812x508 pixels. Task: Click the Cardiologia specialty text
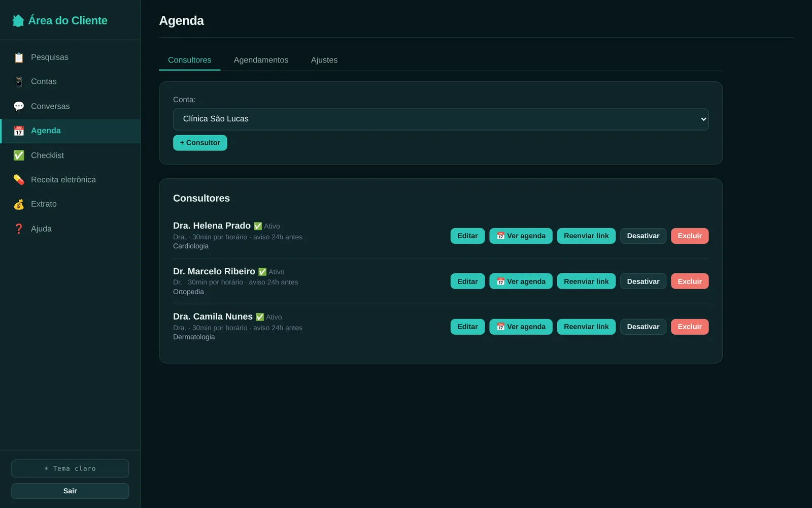[191, 246]
